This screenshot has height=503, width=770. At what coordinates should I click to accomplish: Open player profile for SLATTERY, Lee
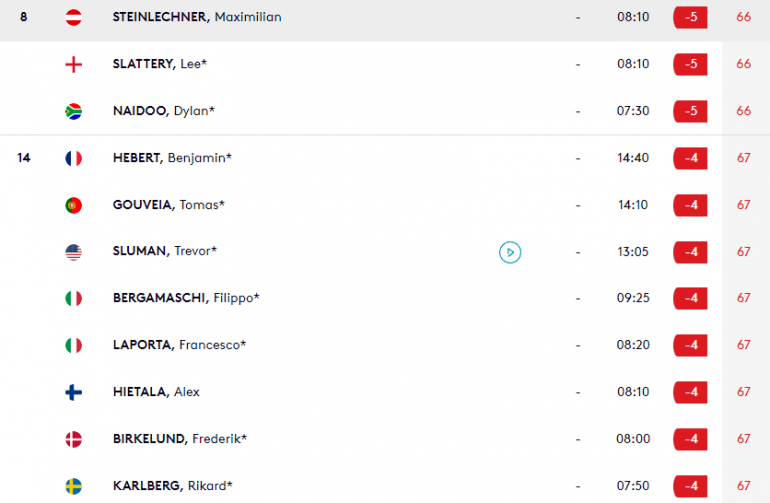(160, 64)
